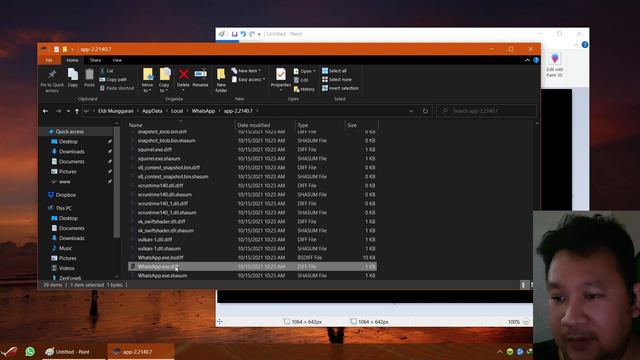The width and height of the screenshot is (640, 360).
Task: Go up one folder level
Action: 77,111
